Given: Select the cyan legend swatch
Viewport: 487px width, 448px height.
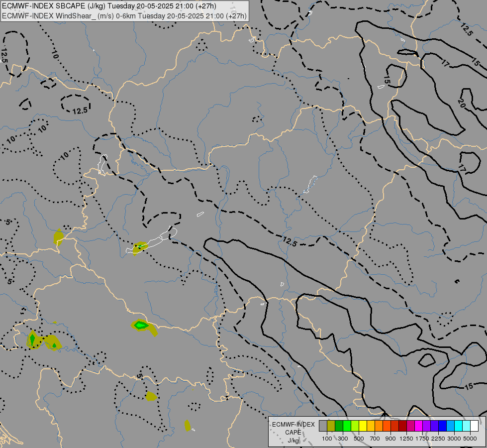Looking at the screenshot, I should (x=459, y=426).
